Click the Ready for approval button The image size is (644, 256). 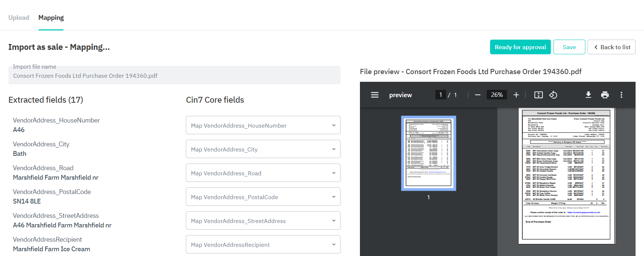(x=520, y=47)
